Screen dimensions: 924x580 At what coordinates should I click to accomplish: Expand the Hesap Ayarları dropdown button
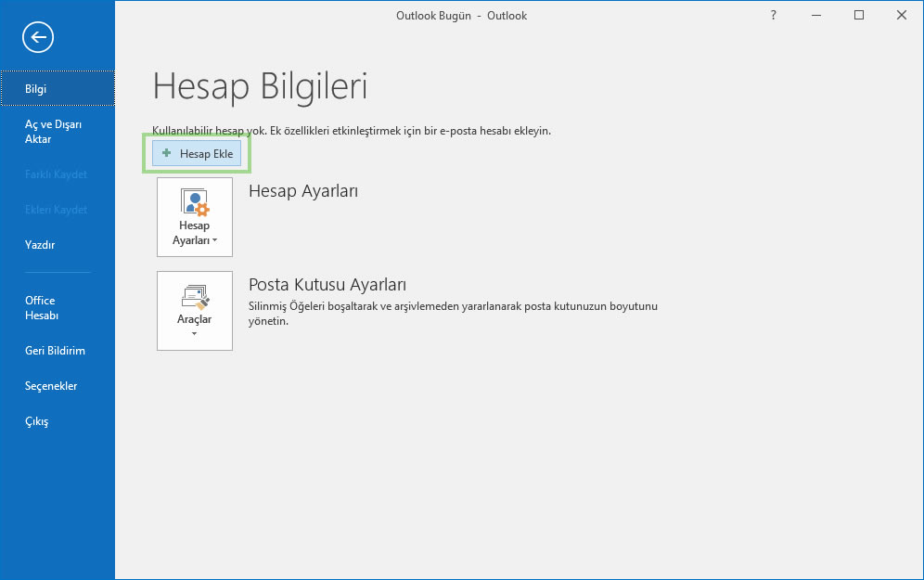(195, 217)
